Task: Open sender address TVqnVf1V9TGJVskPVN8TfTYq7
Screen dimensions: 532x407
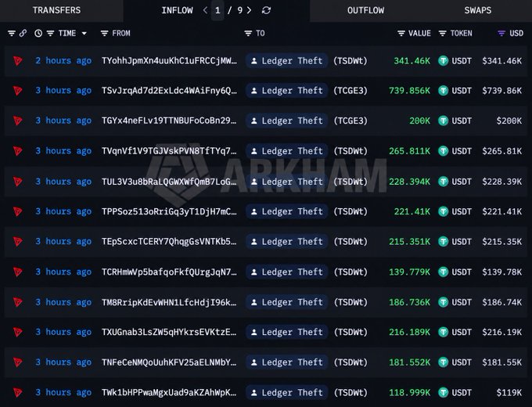Action: click(169, 151)
